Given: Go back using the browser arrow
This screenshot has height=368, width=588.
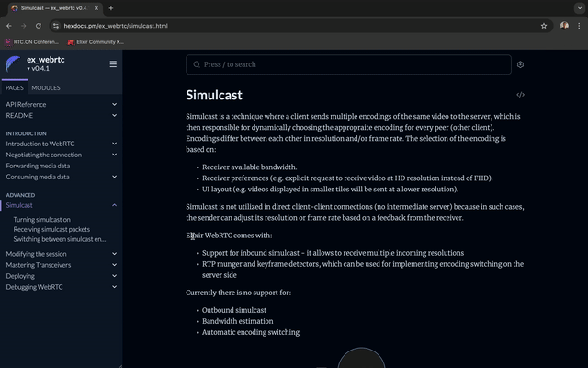Looking at the screenshot, I should (9, 26).
